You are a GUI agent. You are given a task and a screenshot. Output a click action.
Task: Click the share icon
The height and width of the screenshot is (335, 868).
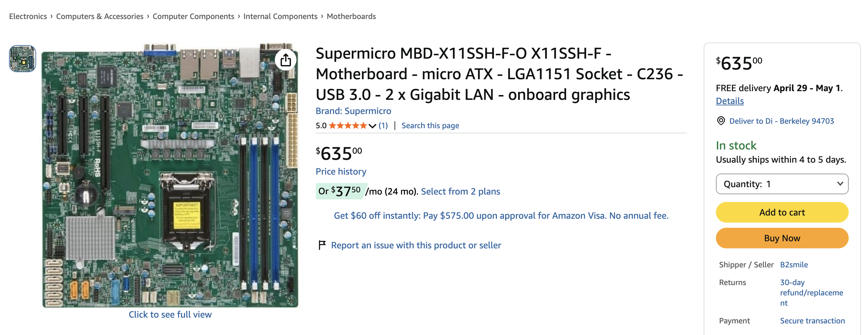[x=286, y=59]
